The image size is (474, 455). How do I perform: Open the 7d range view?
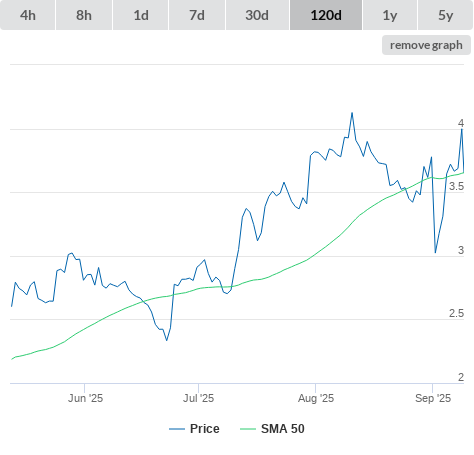[x=197, y=15]
